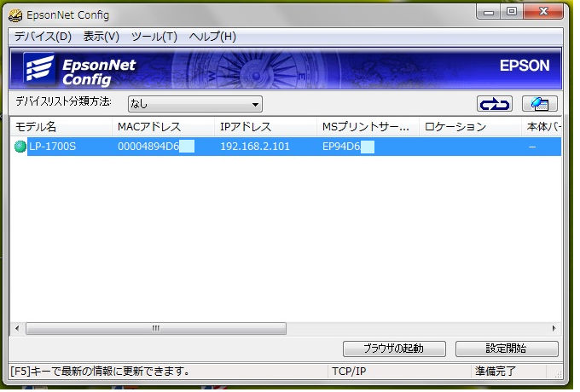
Task: Click the 設定開始 button
Action: (507, 349)
